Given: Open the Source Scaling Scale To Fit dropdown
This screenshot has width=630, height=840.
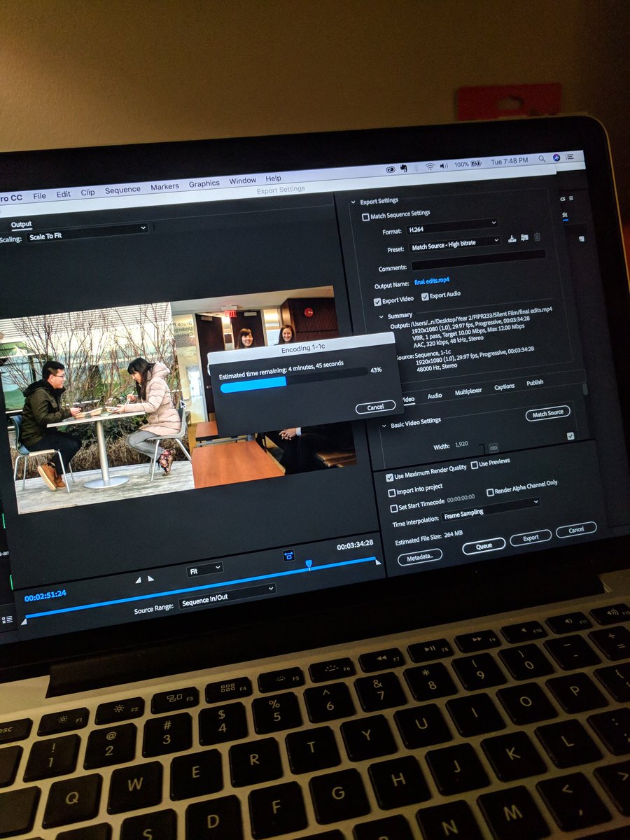Looking at the screenshot, I should 87,232.
